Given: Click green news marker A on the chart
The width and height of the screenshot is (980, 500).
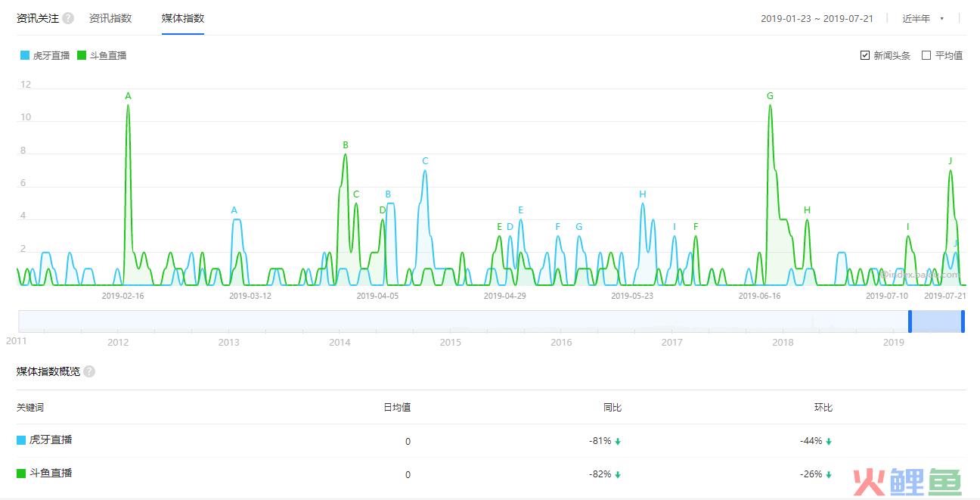Looking at the screenshot, I should (128, 96).
